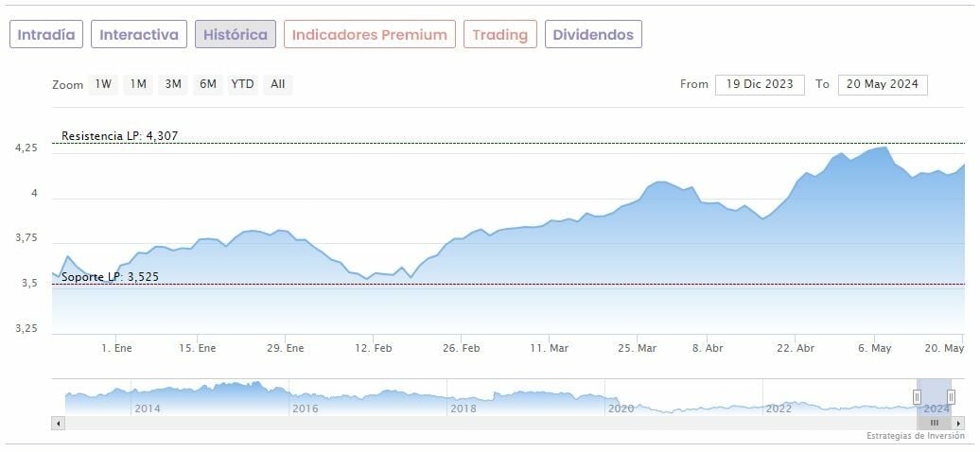Open the Indicadores Premium tab

(369, 35)
